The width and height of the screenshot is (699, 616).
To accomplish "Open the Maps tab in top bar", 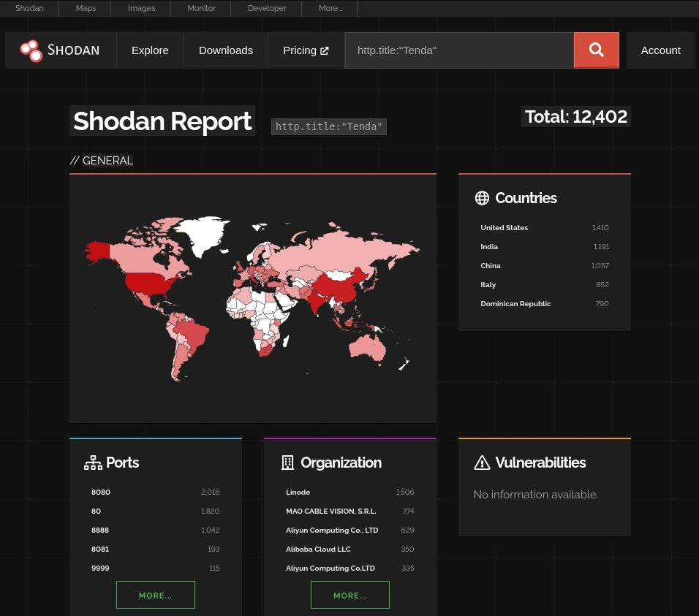I will click(x=86, y=8).
